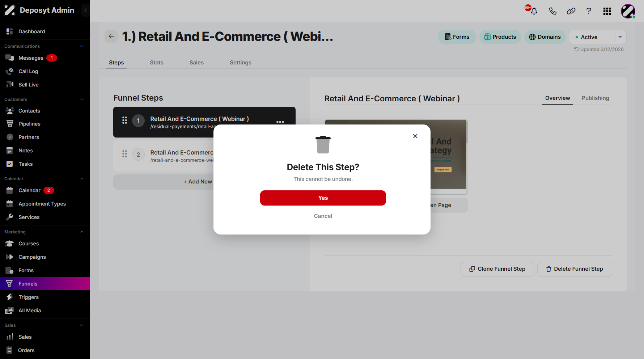Click Clone Funnel Step
The image size is (644, 359).
[497, 269]
